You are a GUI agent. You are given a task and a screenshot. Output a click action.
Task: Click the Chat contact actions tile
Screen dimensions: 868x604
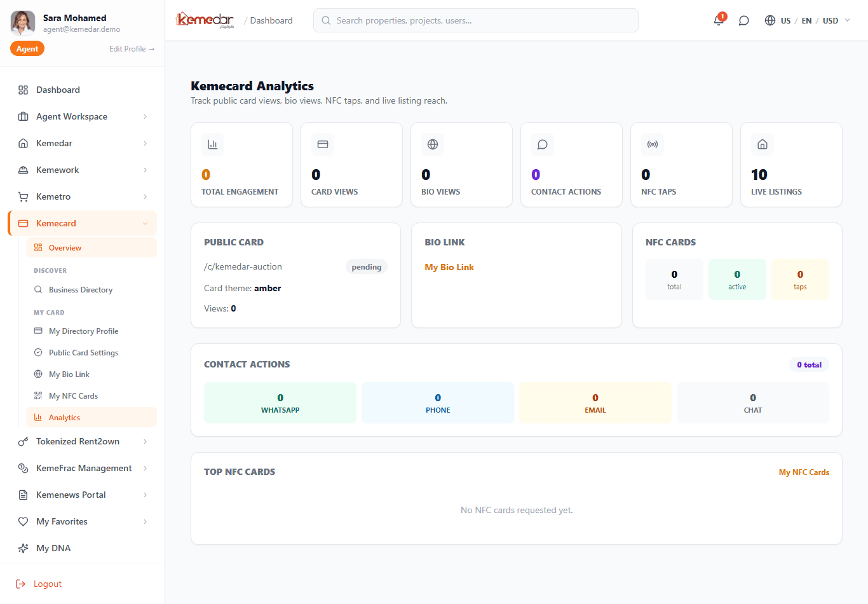(x=753, y=403)
